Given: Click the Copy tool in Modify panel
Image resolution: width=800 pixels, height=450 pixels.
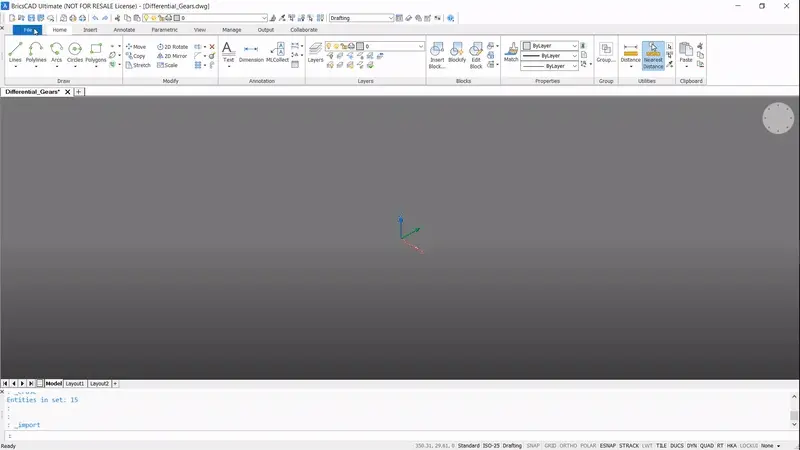Looking at the screenshot, I should pyautogui.click(x=136, y=56).
